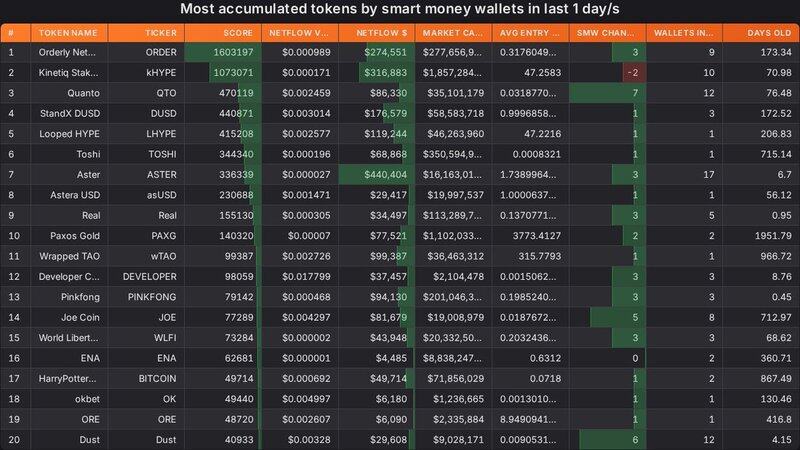This screenshot has height=450, width=800.
Task: Click the asUSD ticker cell
Action: (146, 195)
